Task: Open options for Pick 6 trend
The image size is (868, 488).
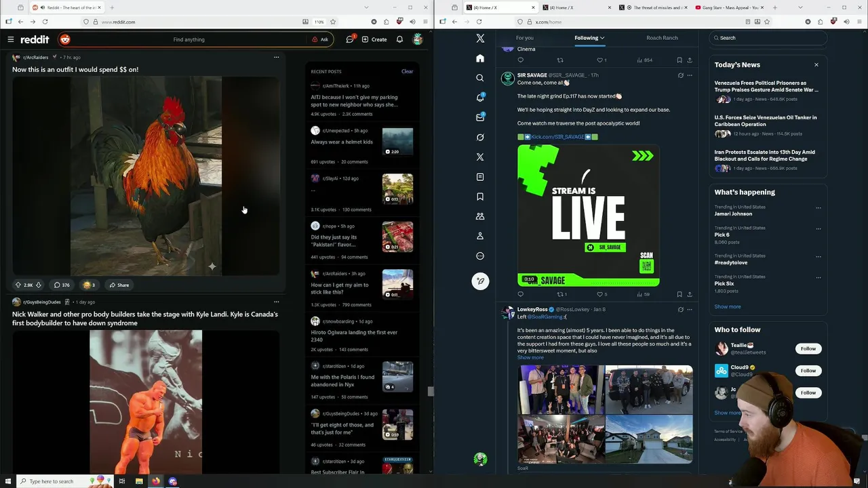Action: (x=818, y=229)
